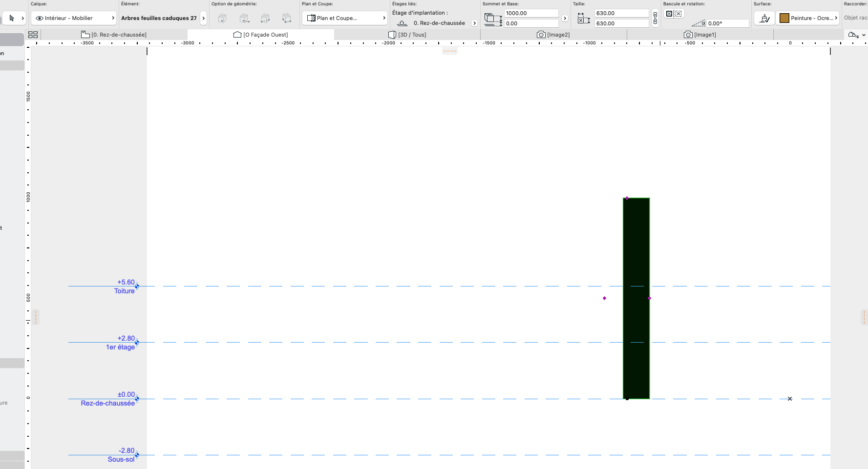Image resolution: width=868 pixels, height=469 pixels.
Task: Click the right panel collapse handle
Action: pyautogui.click(x=864, y=317)
